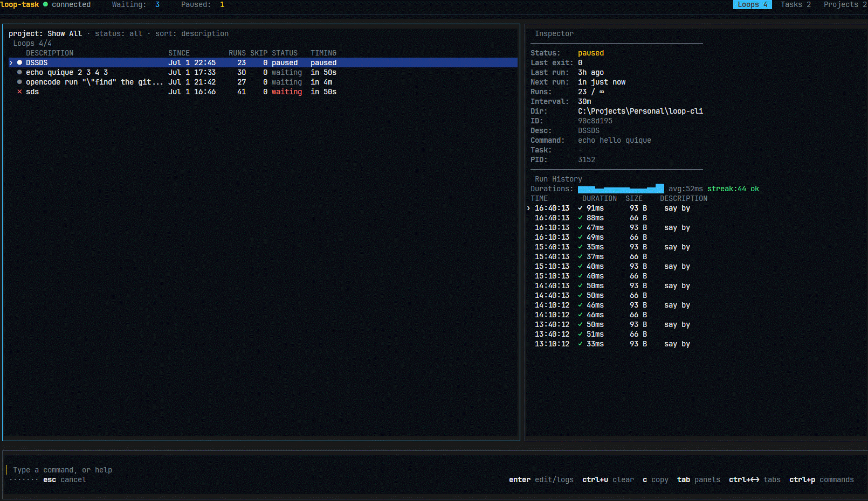Select the DSSDS loop row

(263, 62)
